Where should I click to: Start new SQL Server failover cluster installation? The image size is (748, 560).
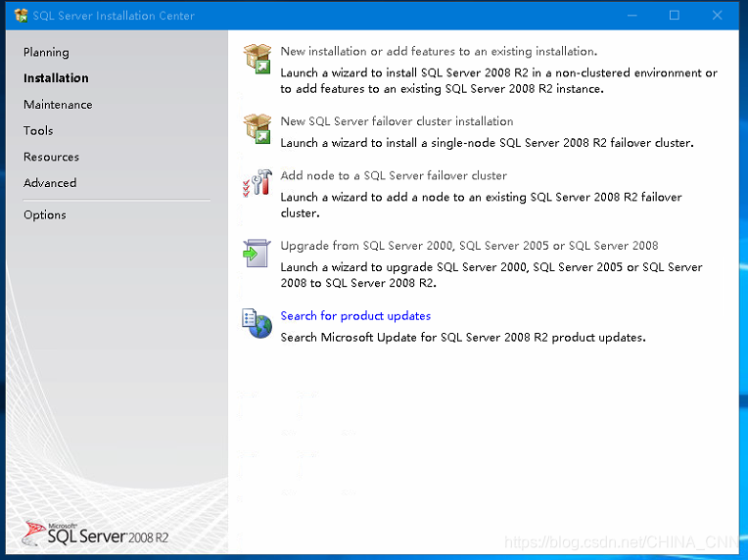[397, 121]
